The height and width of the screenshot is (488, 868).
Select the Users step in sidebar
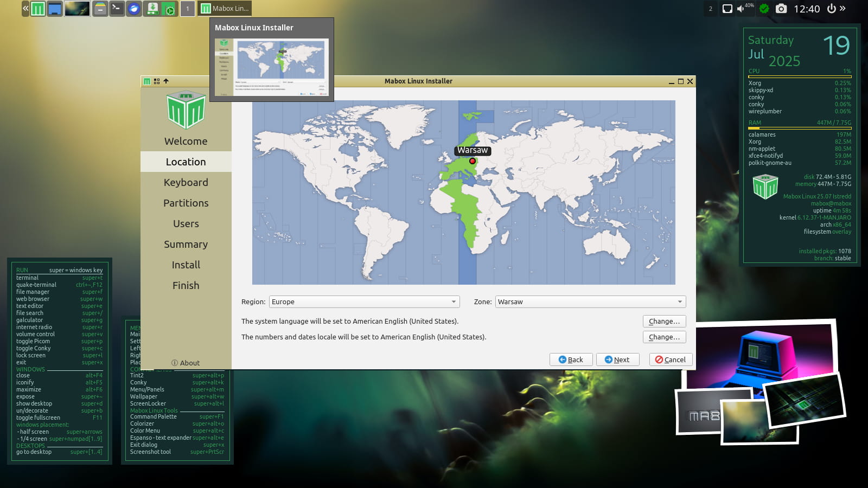[186, 224]
